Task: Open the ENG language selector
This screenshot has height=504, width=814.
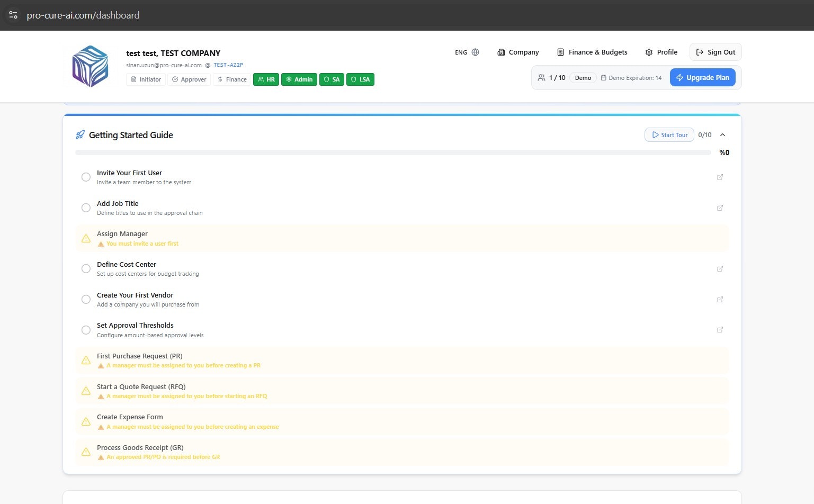Action: tap(467, 52)
